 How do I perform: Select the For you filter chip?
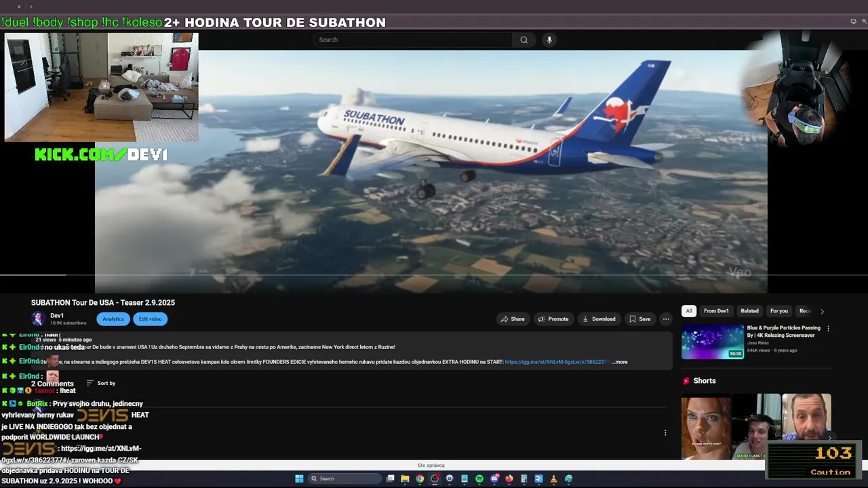coord(779,311)
